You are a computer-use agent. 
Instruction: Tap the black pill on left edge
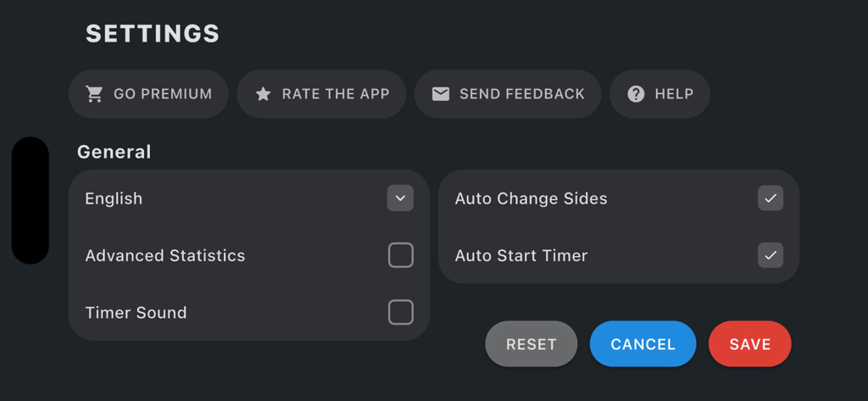pyautogui.click(x=30, y=200)
